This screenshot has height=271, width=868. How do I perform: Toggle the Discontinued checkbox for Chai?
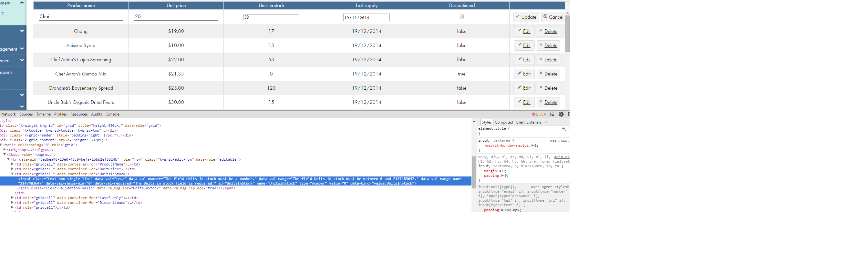(x=462, y=16)
